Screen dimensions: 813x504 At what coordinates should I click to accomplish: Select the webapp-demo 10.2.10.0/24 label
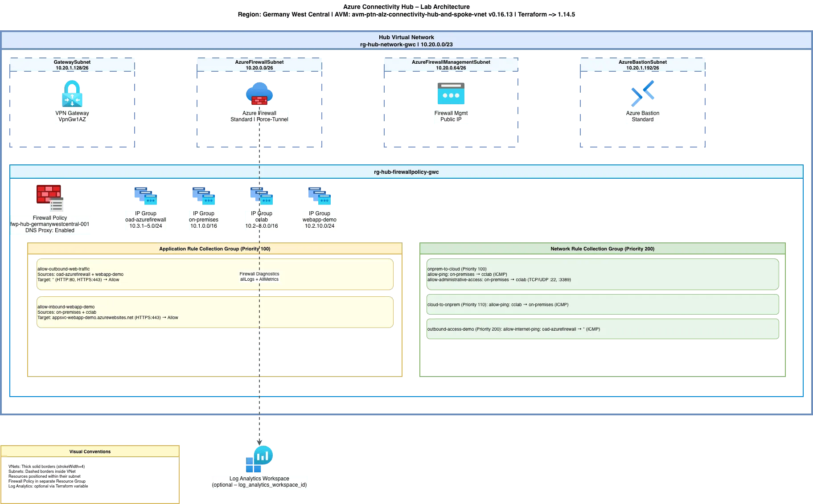(320, 220)
